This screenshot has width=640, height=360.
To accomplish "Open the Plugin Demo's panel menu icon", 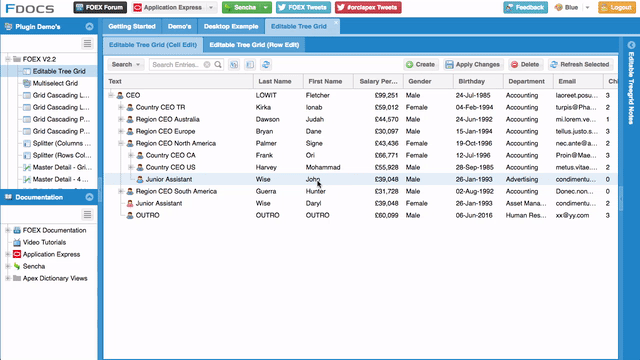I will pos(87,44).
